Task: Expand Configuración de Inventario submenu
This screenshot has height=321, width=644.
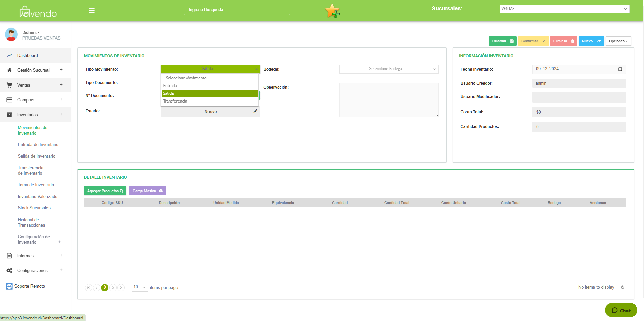Action: pos(60,242)
